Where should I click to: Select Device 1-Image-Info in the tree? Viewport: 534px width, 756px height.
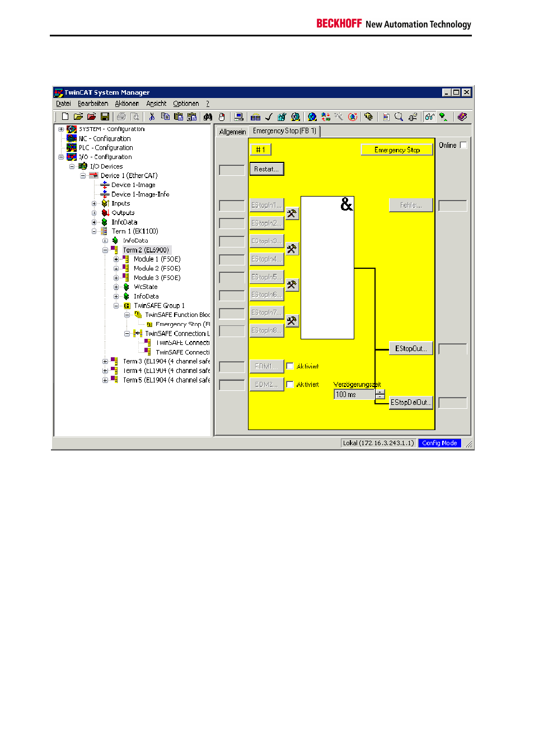(x=140, y=194)
